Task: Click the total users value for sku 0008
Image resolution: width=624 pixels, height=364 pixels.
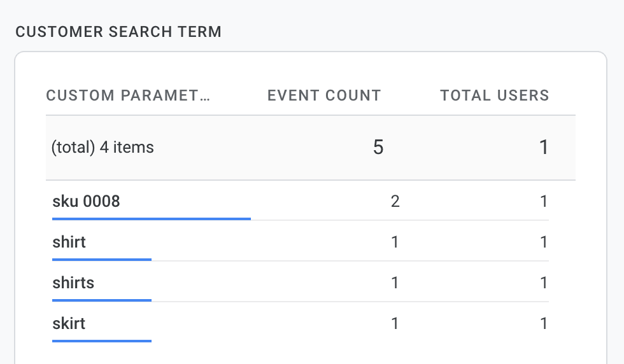Action: [x=543, y=202]
